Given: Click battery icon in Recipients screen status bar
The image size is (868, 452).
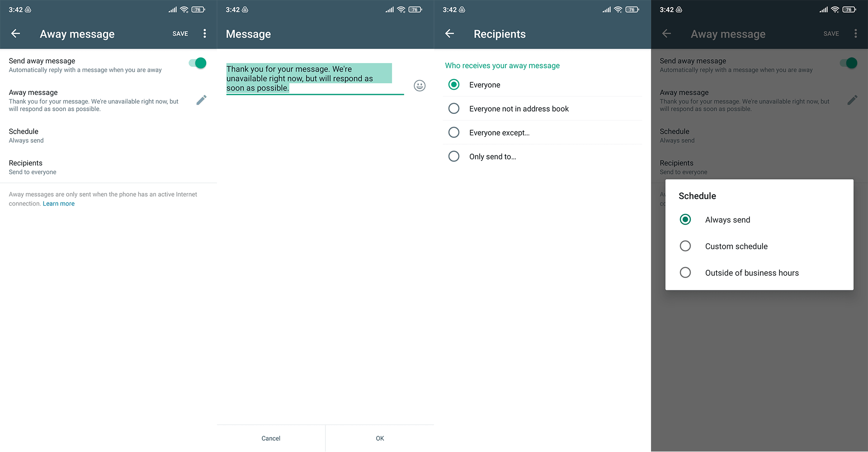Looking at the screenshot, I should (x=632, y=9).
